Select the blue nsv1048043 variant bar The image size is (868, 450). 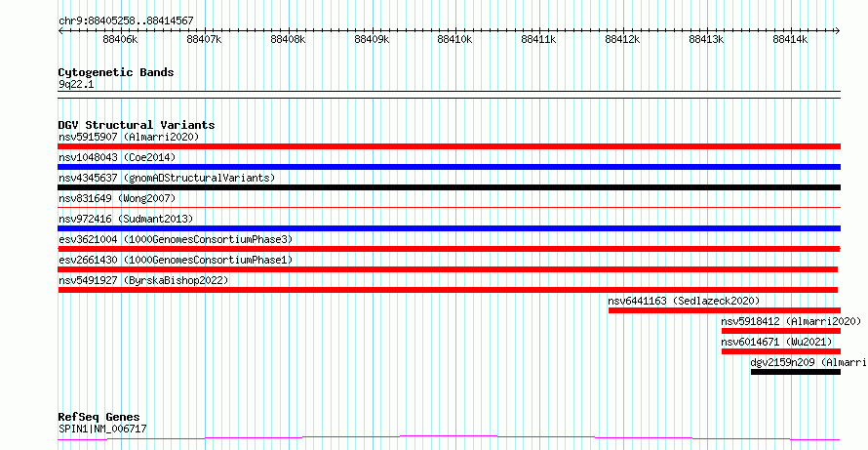450,167
